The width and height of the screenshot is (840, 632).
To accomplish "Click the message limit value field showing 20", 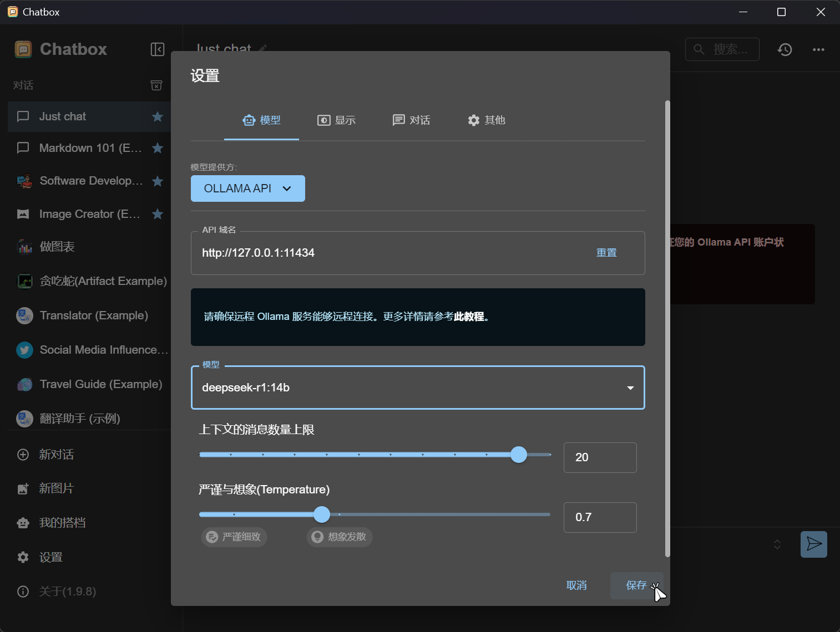I will tap(600, 457).
